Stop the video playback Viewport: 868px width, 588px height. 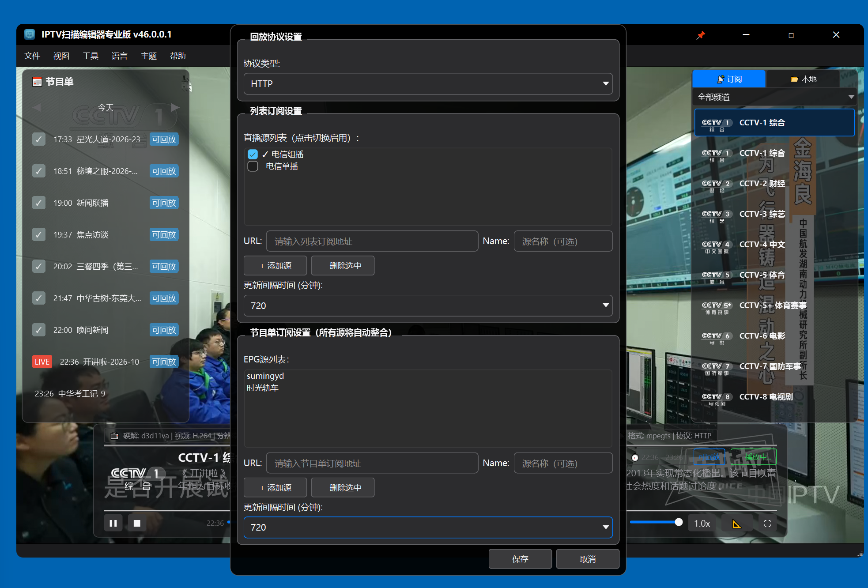[x=137, y=523]
